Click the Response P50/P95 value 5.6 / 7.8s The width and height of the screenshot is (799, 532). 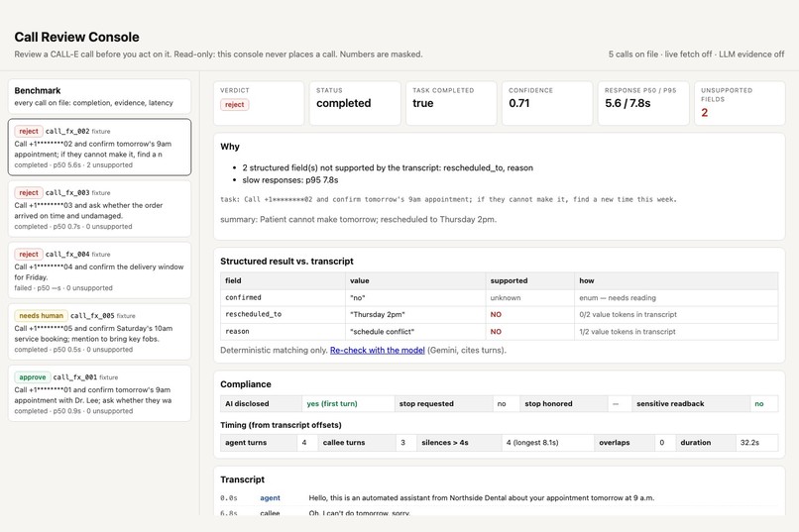(x=628, y=103)
